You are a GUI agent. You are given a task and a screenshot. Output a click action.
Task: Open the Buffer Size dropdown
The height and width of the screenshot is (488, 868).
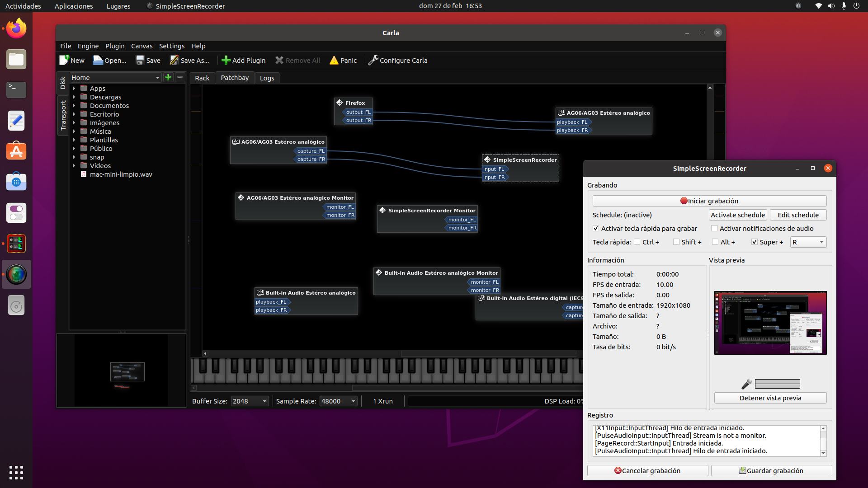click(x=250, y=401)
